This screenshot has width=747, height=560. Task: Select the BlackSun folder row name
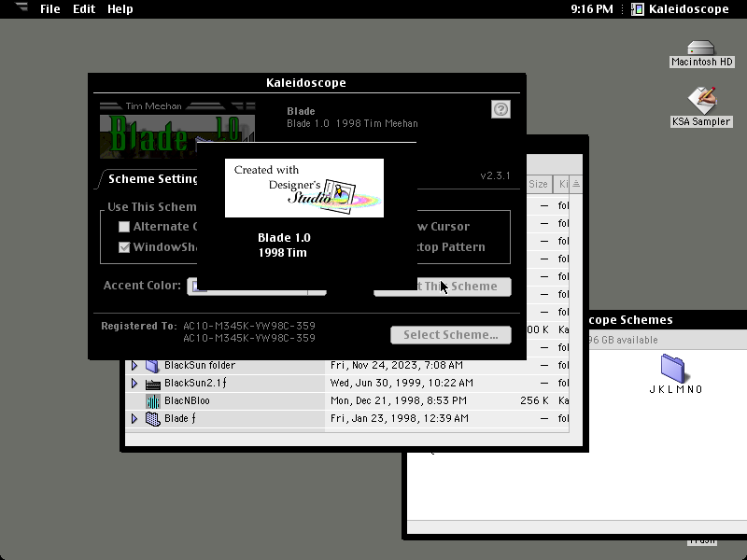point(200,365)
